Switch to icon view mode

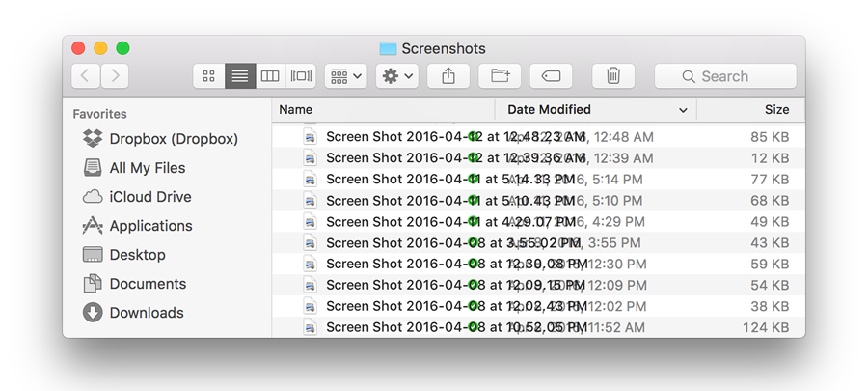(209, 76)
